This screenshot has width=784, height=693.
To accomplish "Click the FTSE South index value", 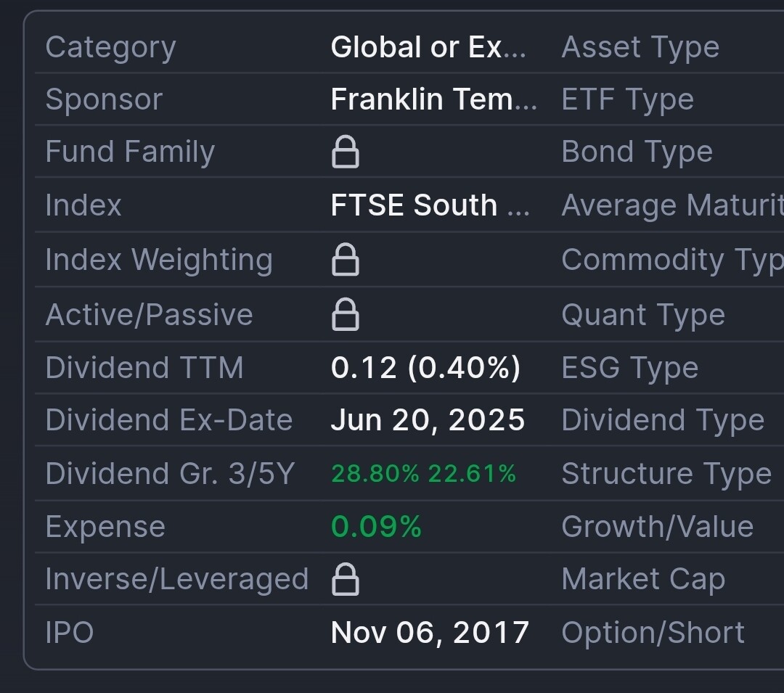I will [430, 205].
